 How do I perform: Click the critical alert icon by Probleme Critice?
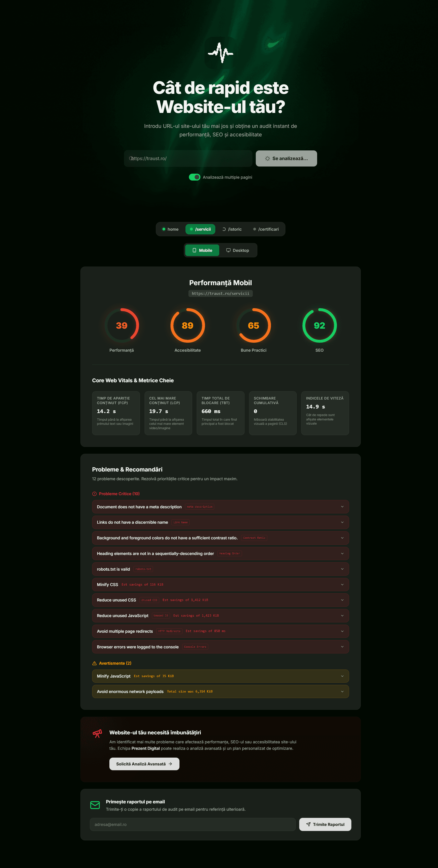(94, 494)
